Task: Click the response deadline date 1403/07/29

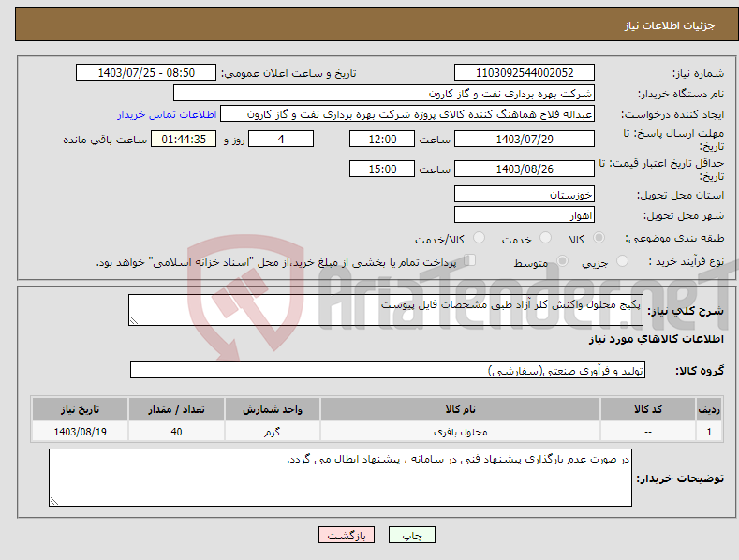Action: tap(525, 139)
